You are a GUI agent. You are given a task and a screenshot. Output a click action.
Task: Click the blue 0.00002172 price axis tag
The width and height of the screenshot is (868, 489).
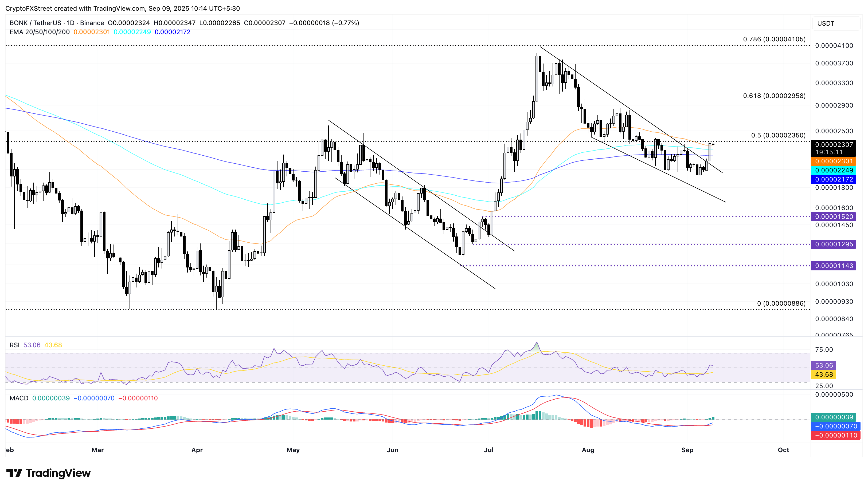point(834,179)
